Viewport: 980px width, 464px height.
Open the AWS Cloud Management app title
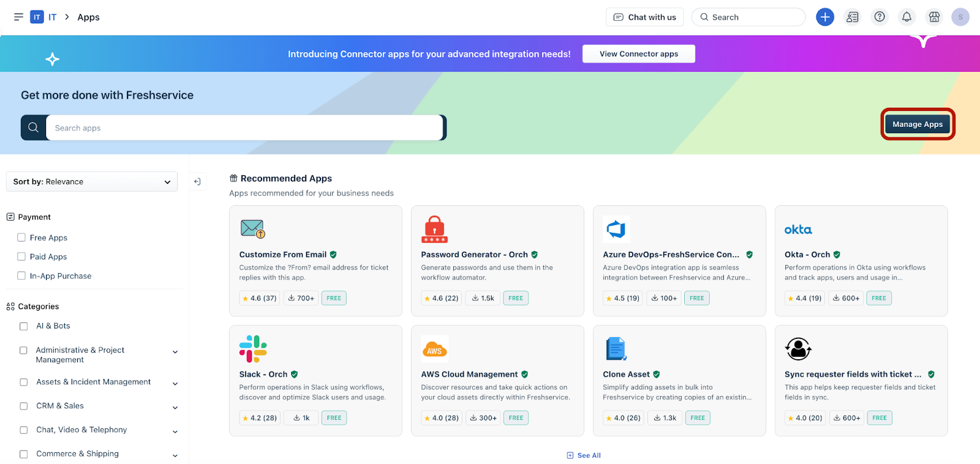coord(469,374)
